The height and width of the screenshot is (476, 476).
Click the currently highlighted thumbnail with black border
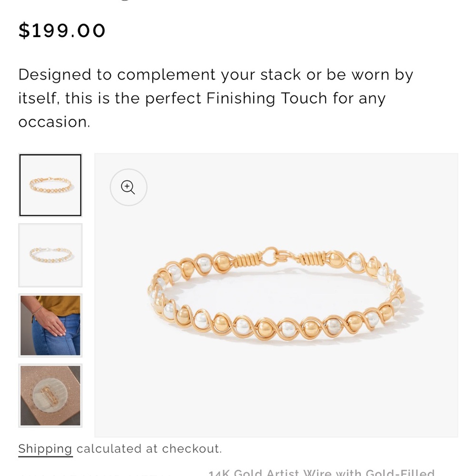pos(50,185)
